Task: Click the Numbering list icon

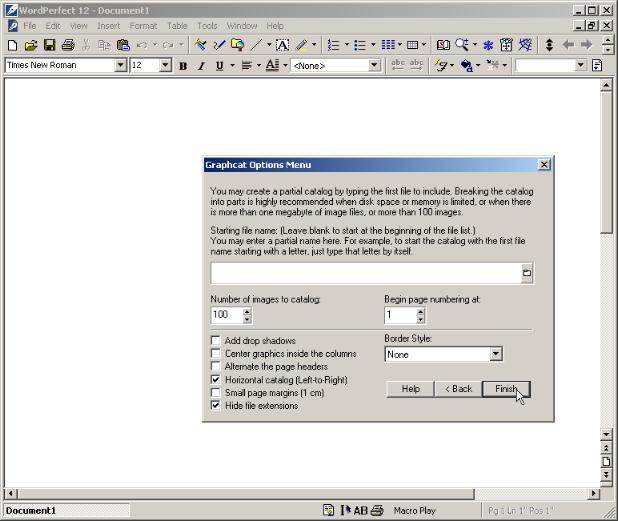Action: point(333,45)
